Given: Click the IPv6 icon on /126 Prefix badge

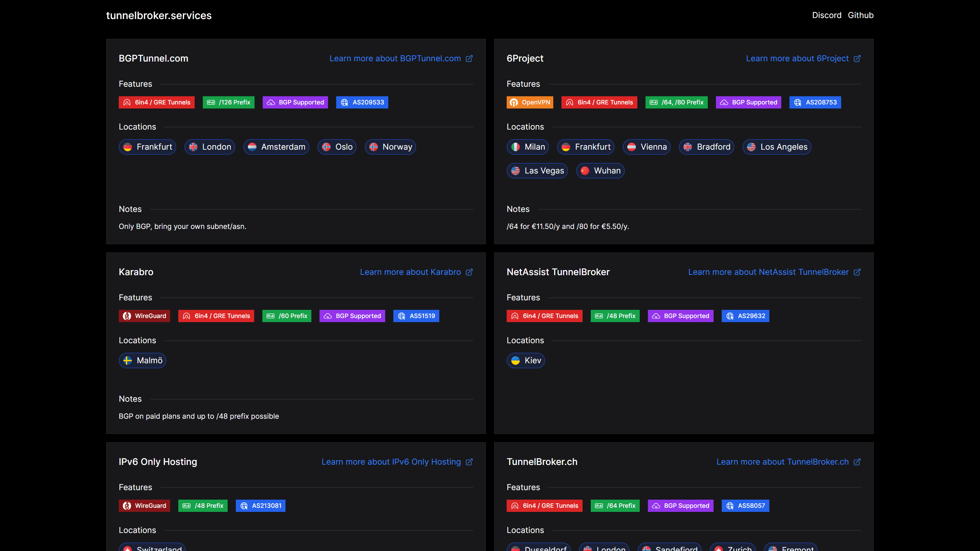Looking at the screenshot, I should pos(211,103).
